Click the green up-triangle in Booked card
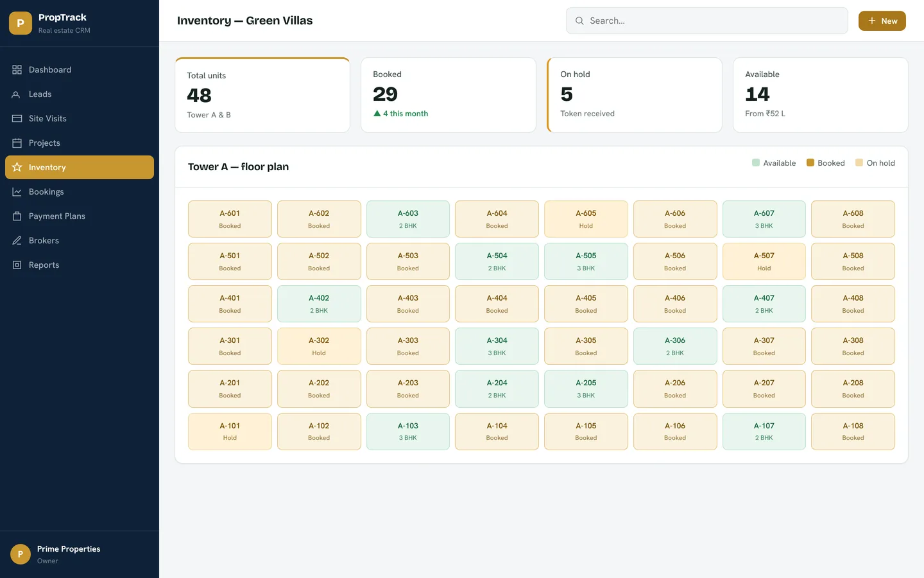The image size is (924, 578). [x=377, y=113]
